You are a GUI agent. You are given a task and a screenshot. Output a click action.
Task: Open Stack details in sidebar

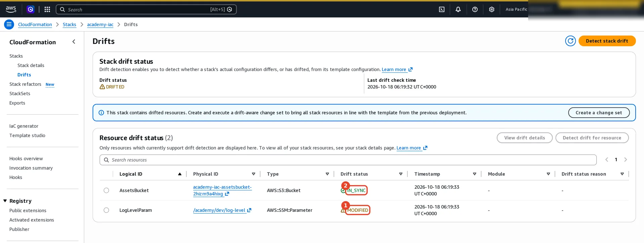tap(31, 65)
